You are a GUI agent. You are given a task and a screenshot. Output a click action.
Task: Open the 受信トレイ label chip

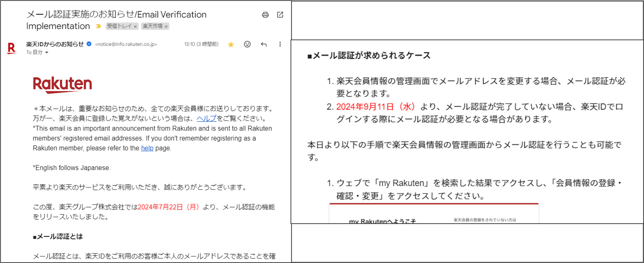click(119, 26)
